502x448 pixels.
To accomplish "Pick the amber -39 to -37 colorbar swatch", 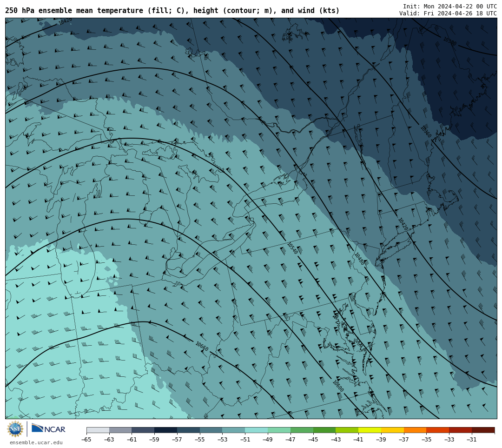I will pyautogui.click(x=392, y=430).
